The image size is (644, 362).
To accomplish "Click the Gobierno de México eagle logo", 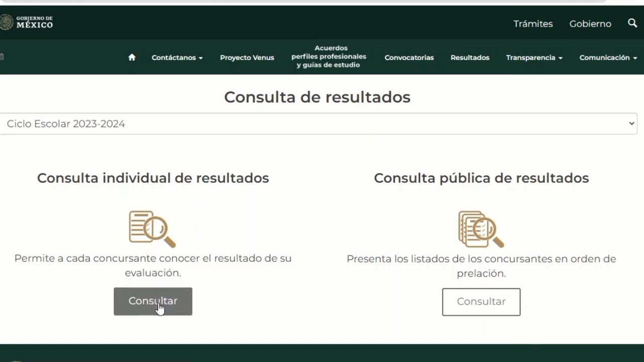I will (x=7, y=22).
